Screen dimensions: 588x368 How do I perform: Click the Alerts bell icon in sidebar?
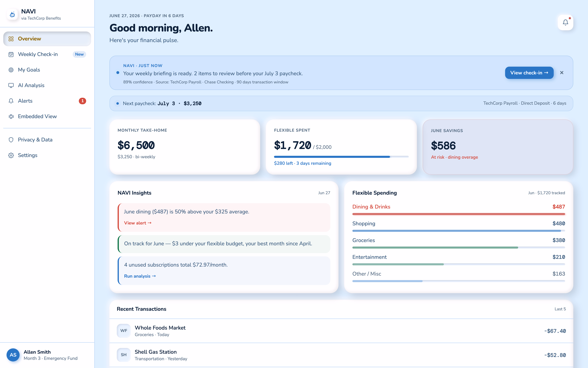[11, 101]
